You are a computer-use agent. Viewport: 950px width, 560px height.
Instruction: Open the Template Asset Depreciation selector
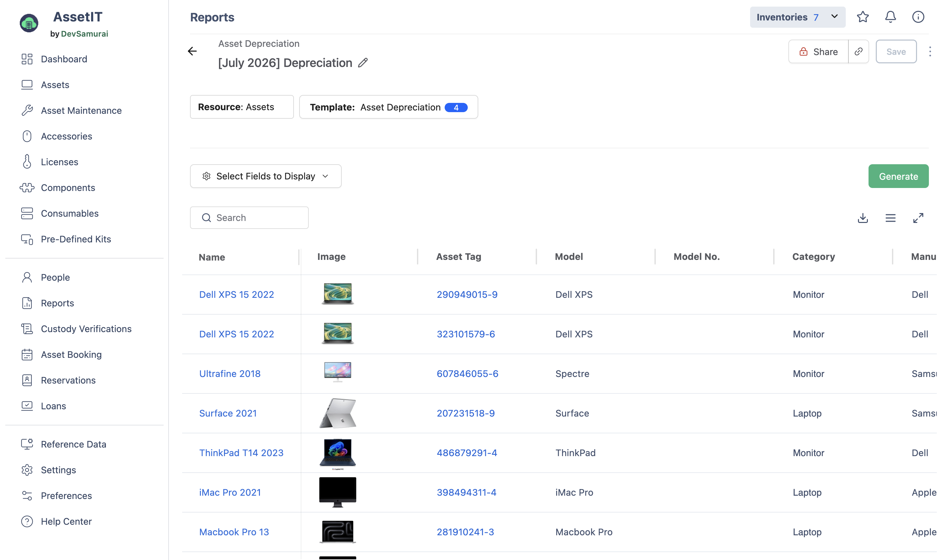(x=388, y=107)
